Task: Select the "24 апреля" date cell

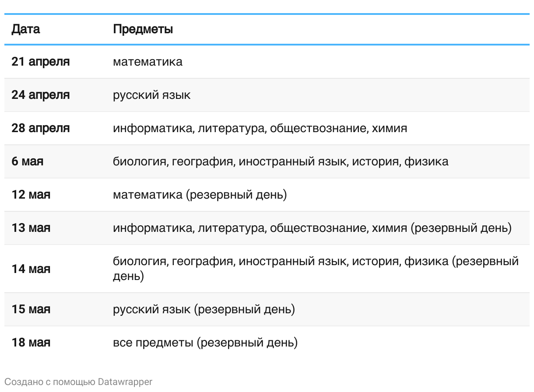Action: [40, 95]
